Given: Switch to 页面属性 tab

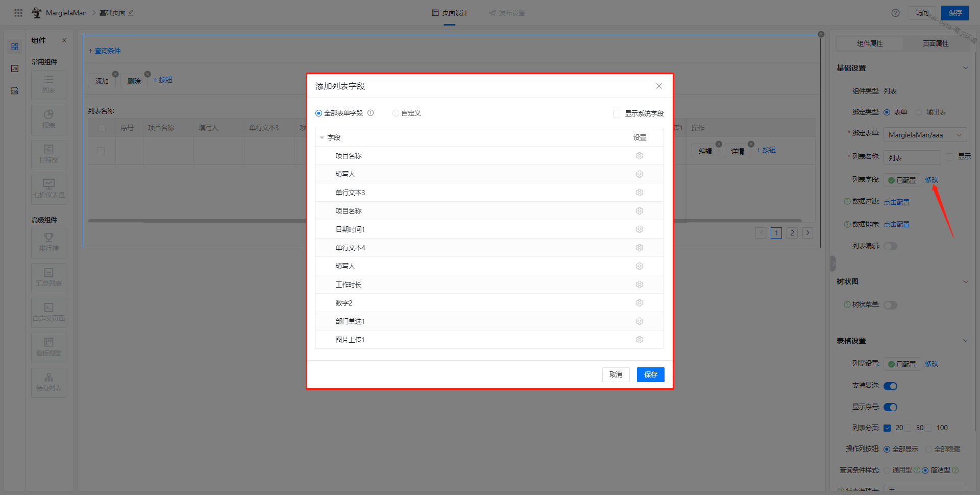Looking at the screenshot, I should point(936,43).
